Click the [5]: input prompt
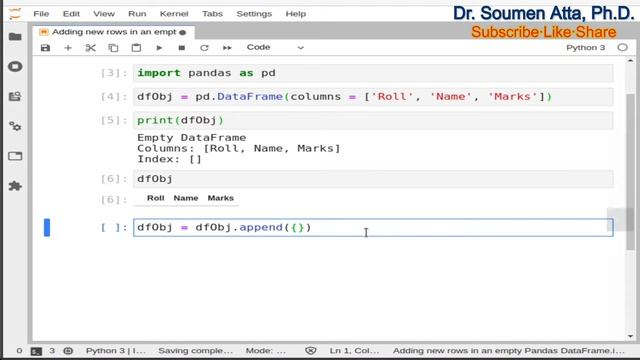Image resolution: width=640 pixels, height=360 pixels. pyautogui.click(x=114, y=120)
